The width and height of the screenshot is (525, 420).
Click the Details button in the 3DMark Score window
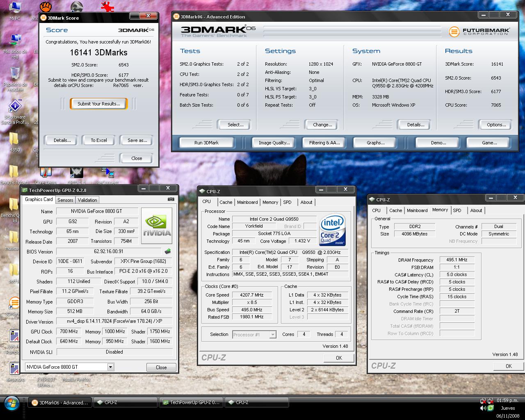pos(62,140)
